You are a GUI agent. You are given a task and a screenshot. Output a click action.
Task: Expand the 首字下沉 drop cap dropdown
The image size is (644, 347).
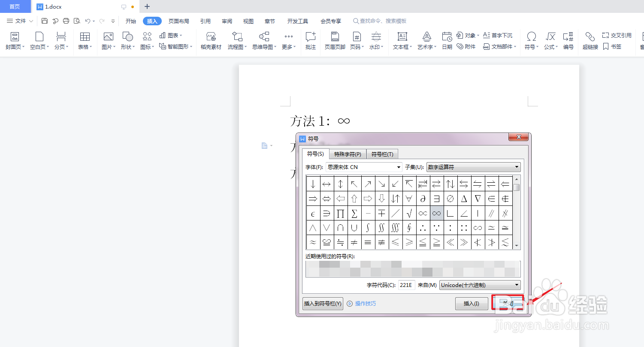[x=498, y=35]
